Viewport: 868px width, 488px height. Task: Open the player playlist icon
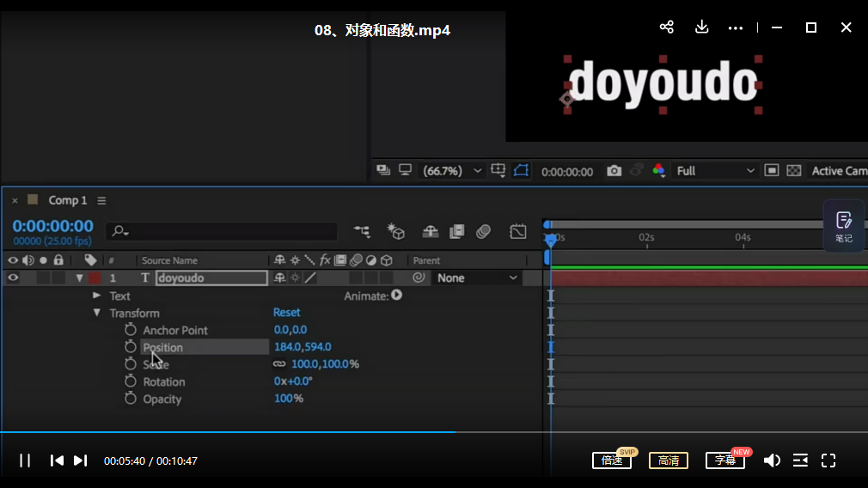pyautogui.click(x=800, y=461)
